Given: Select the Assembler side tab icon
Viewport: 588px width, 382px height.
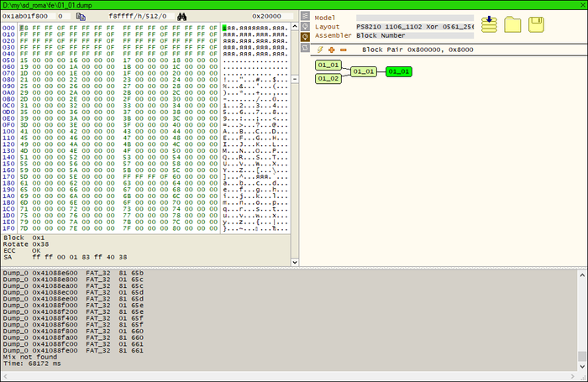Looking at the screenshot, I should pyautogui.click(x=306, y=36).
